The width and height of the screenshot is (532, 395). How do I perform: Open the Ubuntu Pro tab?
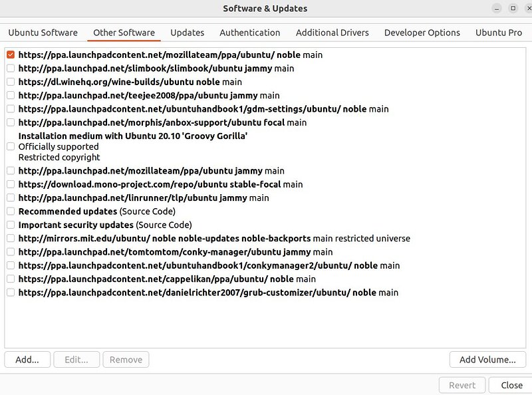(498, 33)
